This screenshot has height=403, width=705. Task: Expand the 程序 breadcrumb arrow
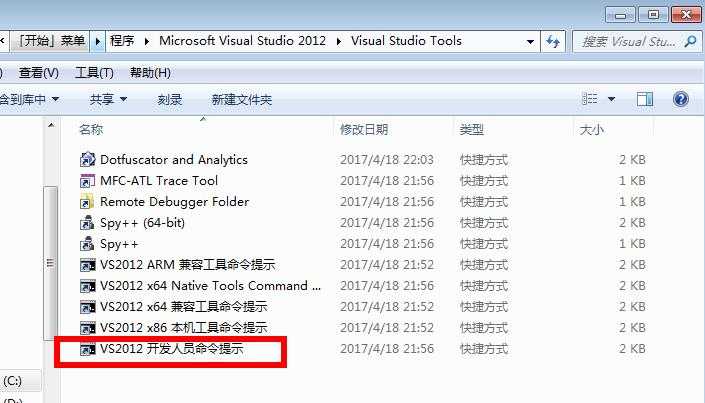tap(147, 41)
